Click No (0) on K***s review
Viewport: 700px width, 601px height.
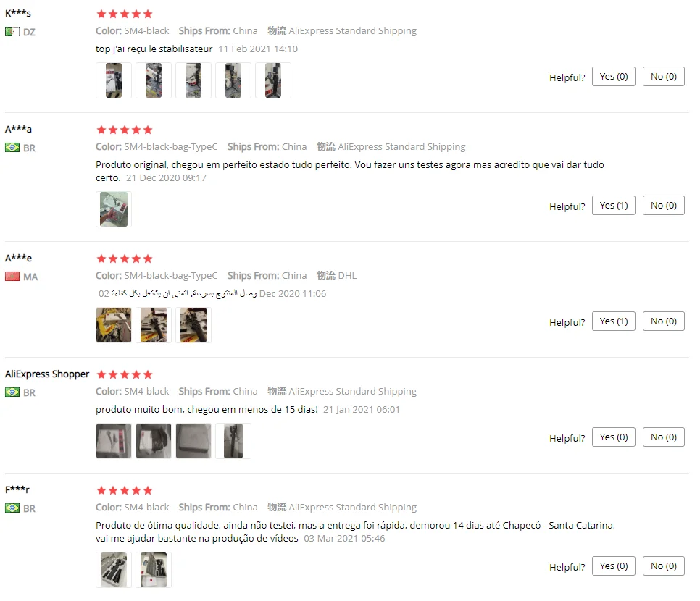tap(663, 76)
